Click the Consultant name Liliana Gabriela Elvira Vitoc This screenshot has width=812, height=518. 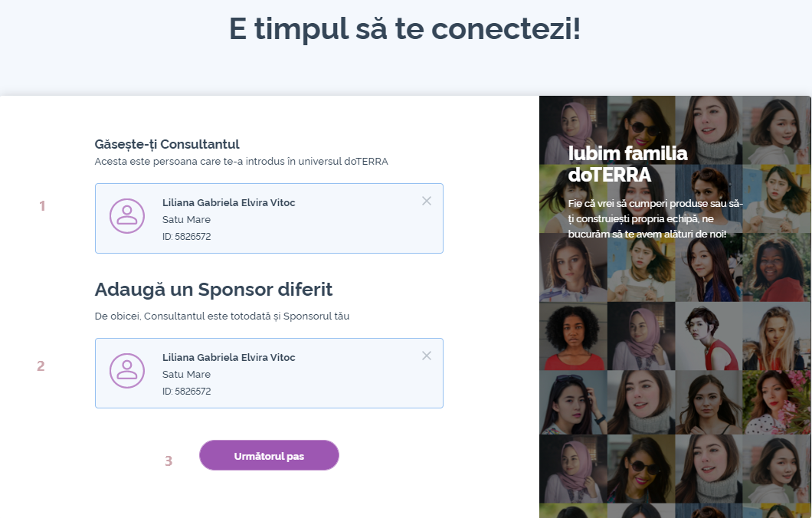pyautogui.click(x=228, y=202)
